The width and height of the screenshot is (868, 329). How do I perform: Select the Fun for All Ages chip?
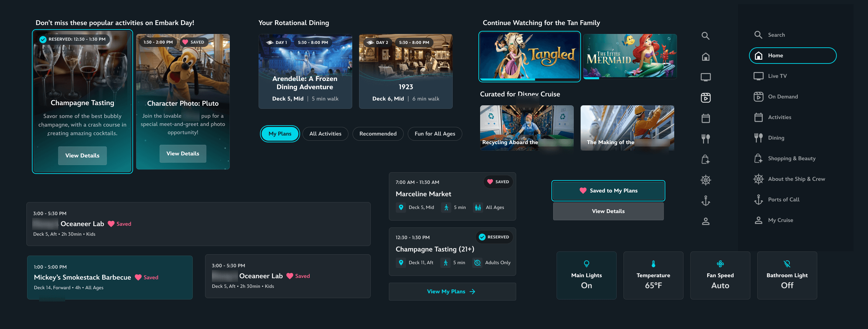435,134
